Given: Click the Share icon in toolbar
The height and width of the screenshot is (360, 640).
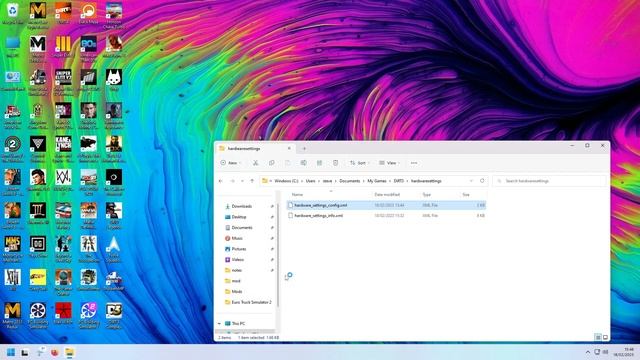Looking at the screenshot, I should (x=319, y=163).
